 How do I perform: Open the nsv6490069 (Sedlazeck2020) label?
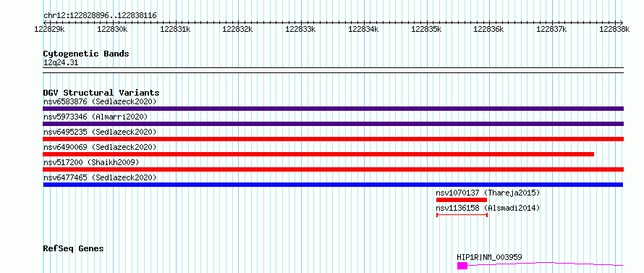pyautogui.click(x=100, y=147)
